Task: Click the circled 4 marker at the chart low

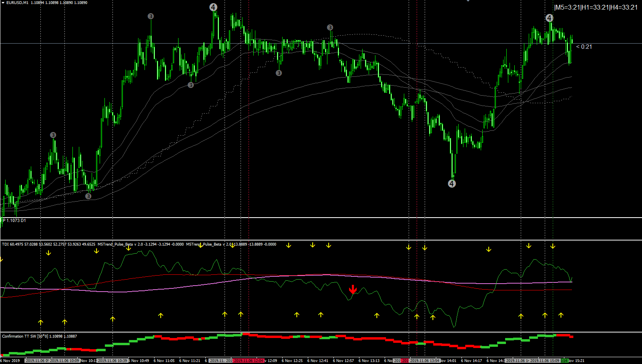Action: [452, 184]
